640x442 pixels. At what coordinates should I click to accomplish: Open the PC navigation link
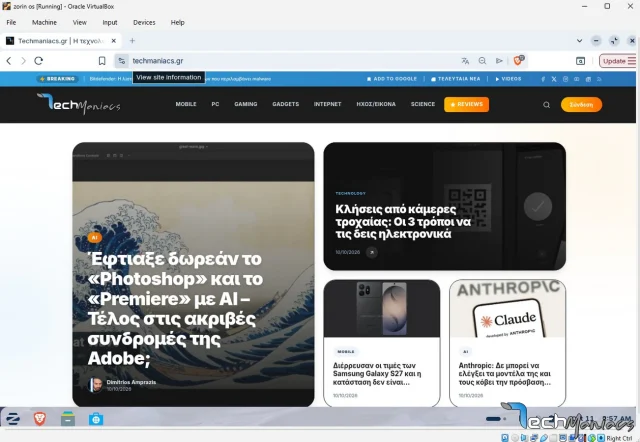pyautogui.click(x=216, y=104)
